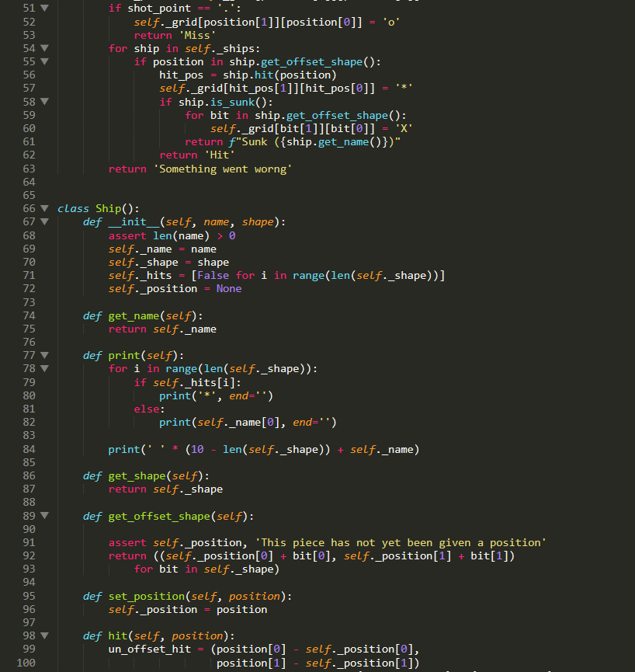Collapse class Ship fold arrow, line 66
This screenshot has height=672, width=635.
[x=44, y=208]
